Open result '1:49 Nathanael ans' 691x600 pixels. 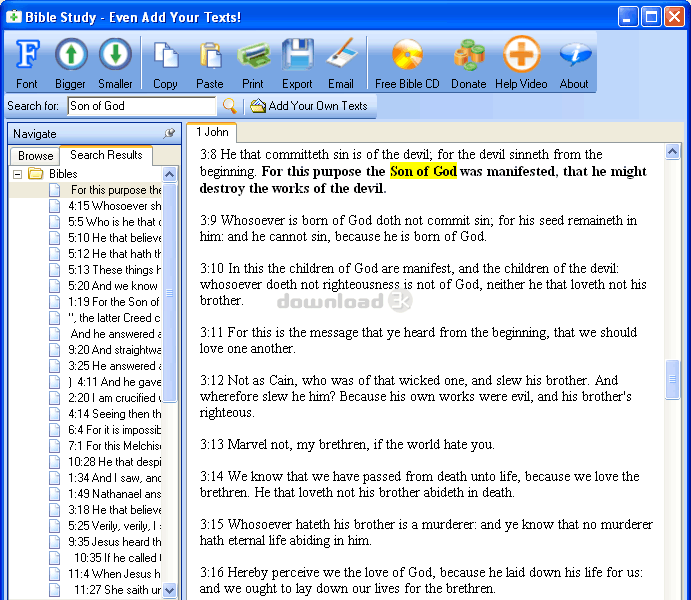(x=115, y=494)
